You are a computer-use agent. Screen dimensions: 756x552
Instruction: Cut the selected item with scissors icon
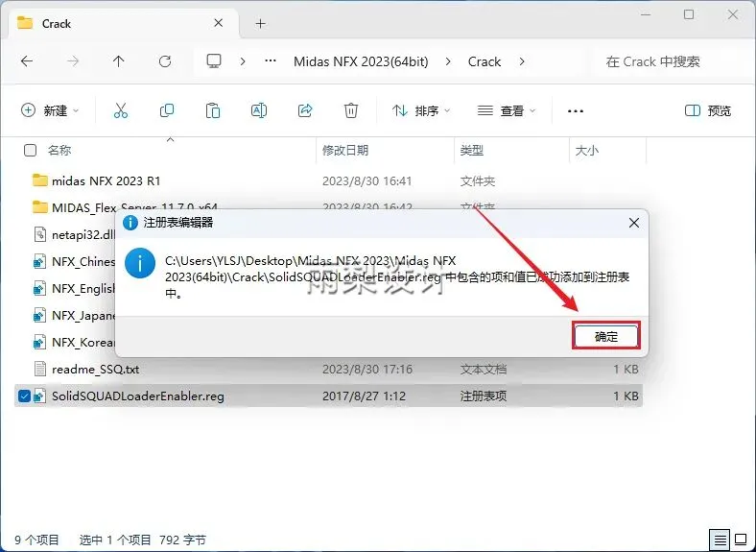pos(121,110)
